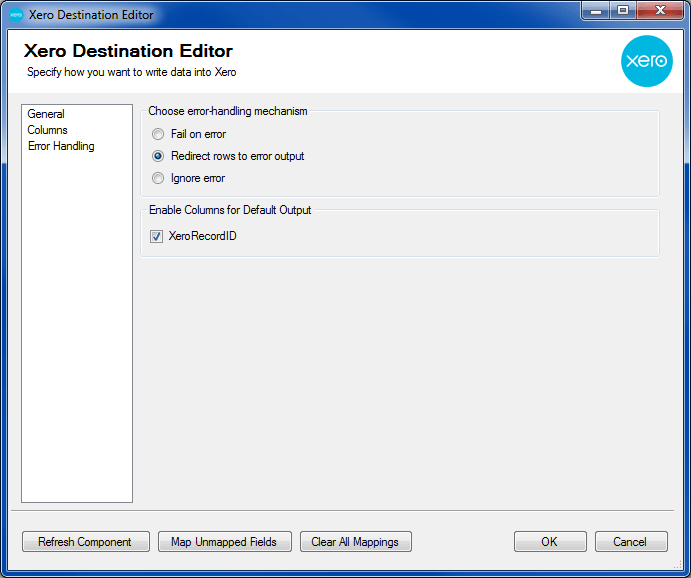Viewport: 691px width, 578px height.
Task: Click Map Unmapped Fields
Action: point(225,541)
